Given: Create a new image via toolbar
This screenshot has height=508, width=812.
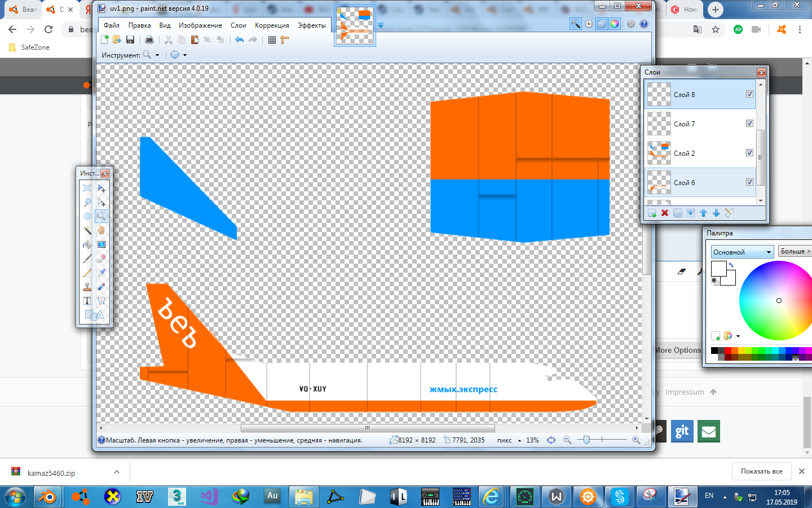Looking at the screenshot, I should (105, 40).
